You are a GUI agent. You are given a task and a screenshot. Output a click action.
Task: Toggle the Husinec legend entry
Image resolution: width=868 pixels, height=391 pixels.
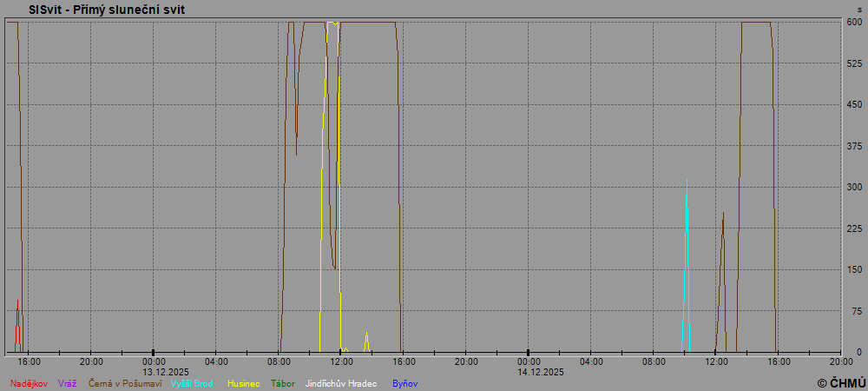pyautogui.click(x=244, y=382)
